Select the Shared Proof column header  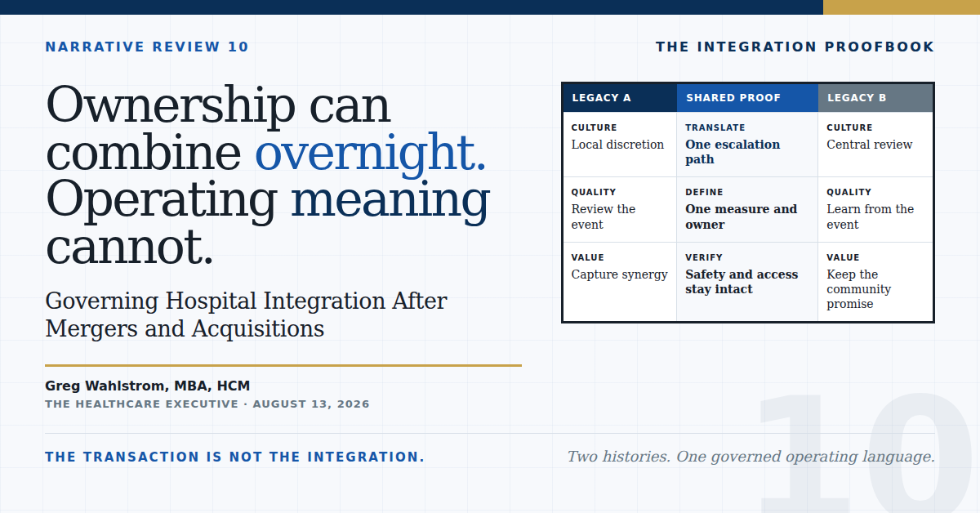(x=747, y=98)
